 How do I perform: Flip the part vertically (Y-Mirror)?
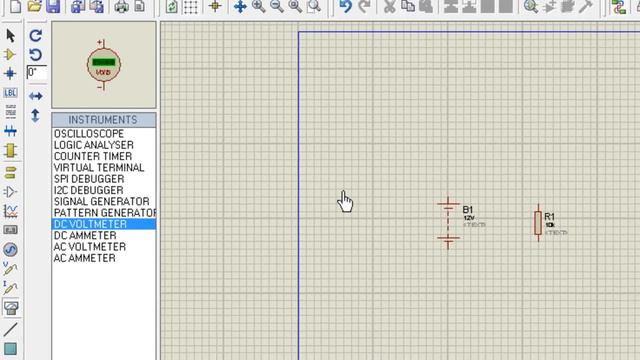[x=35, y=116]
